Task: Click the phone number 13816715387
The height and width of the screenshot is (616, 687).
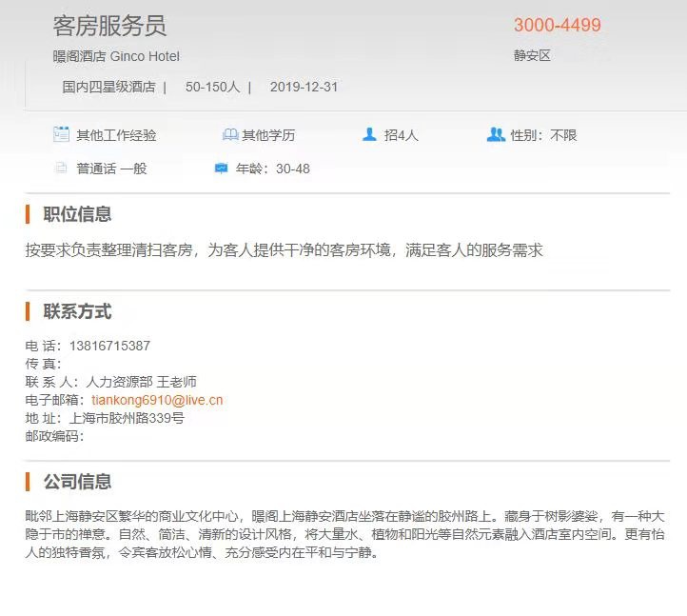Action: pyautogui.click(x=109, y=346)
